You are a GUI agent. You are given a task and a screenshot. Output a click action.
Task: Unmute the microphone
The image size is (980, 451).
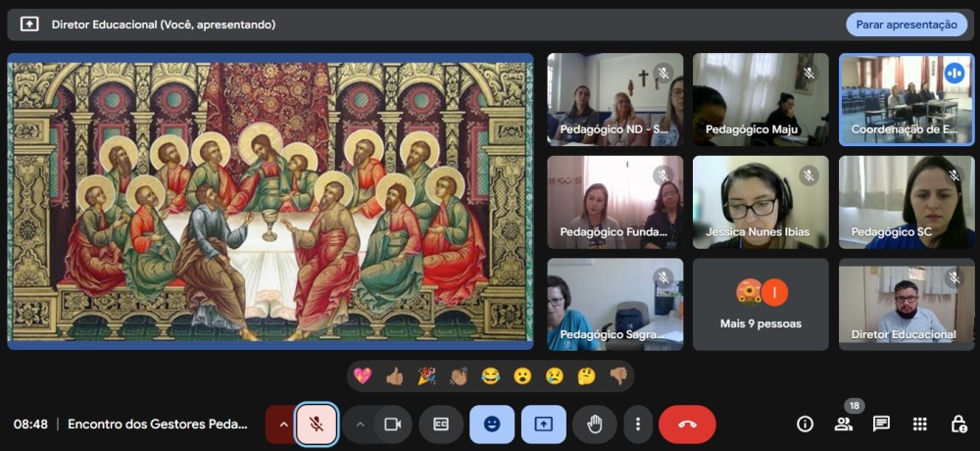317,425
